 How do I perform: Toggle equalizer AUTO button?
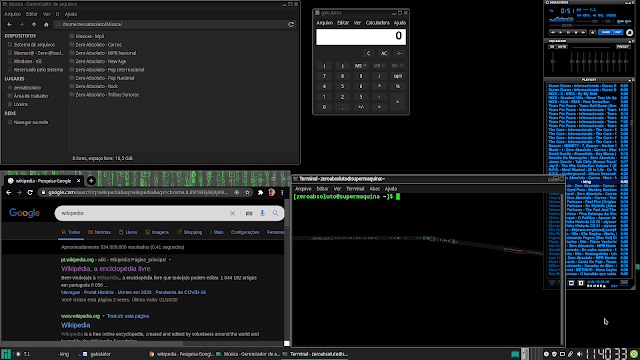[562, 47]
